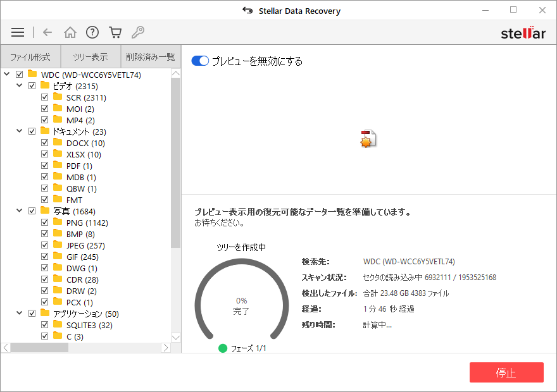This screenshot has width=557, height=392.
Task: Click the tree's horizontal scrollbar thumb
Action: point(39,348)
